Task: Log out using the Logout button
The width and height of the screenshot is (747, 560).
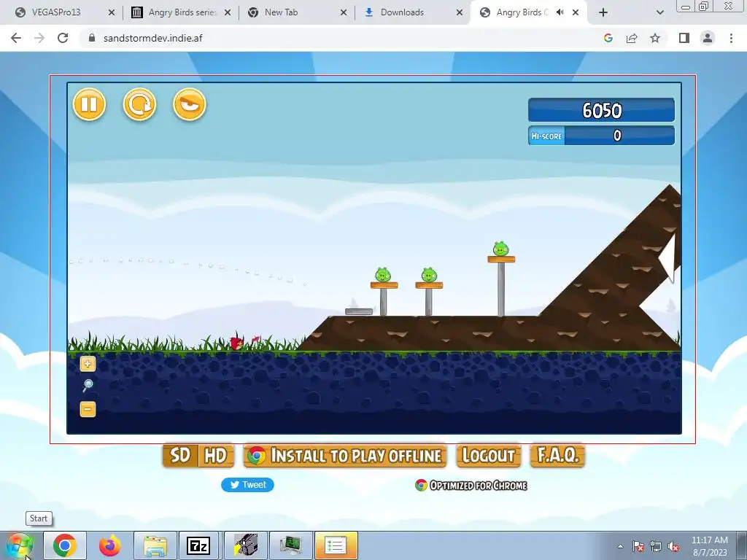Action: tap(489, 456)
